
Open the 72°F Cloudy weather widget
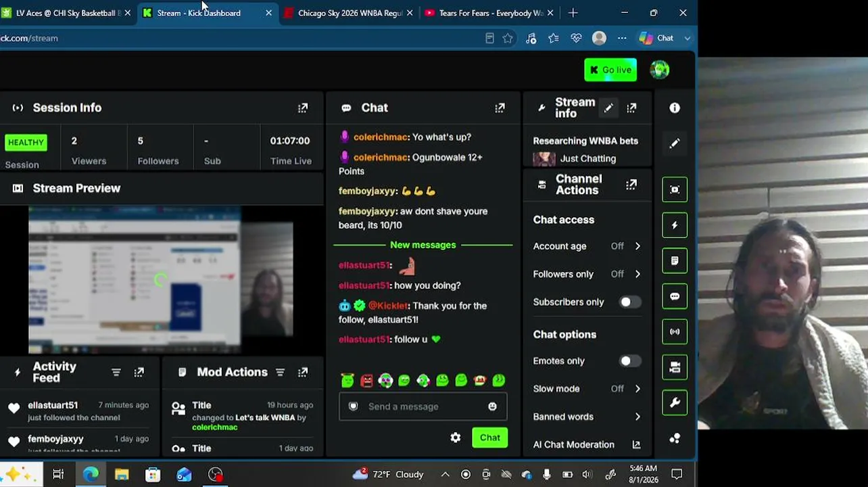[388, 475]
